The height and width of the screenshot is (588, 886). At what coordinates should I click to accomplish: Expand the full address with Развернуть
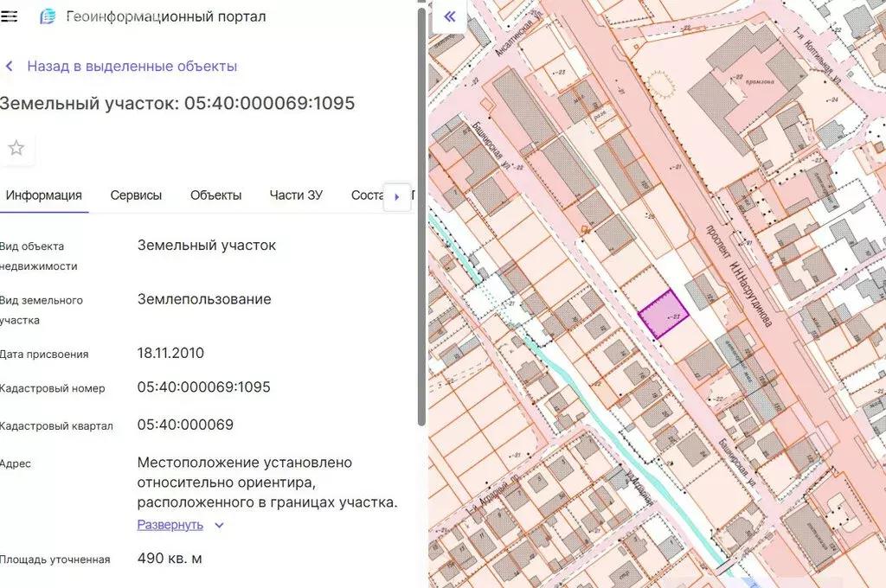pyautogui.click(x=170, y=525)
